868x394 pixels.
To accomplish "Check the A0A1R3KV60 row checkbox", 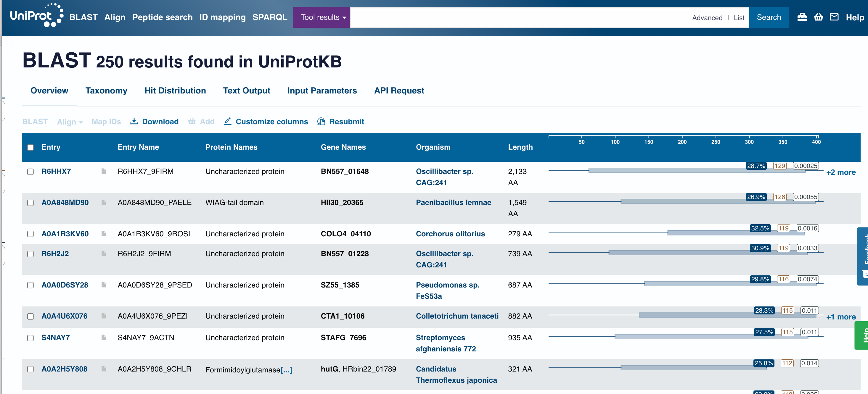I will tap(30, 234).
